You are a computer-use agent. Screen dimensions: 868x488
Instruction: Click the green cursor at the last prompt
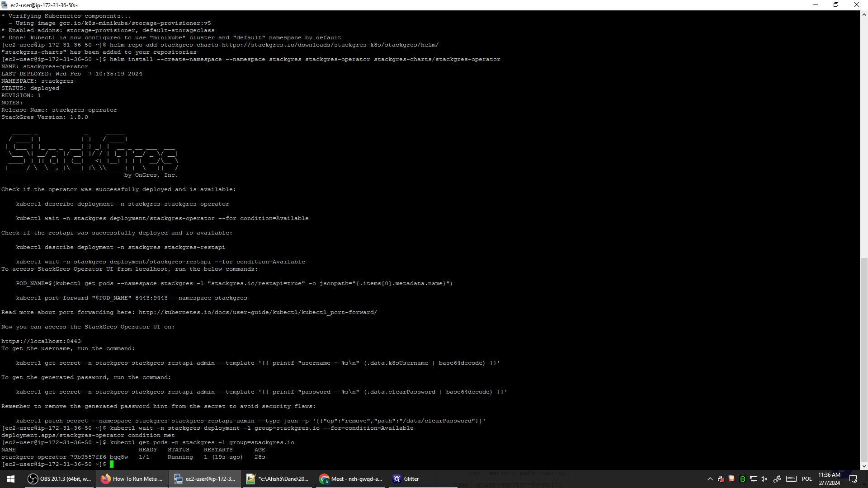(x=112, y=464)
